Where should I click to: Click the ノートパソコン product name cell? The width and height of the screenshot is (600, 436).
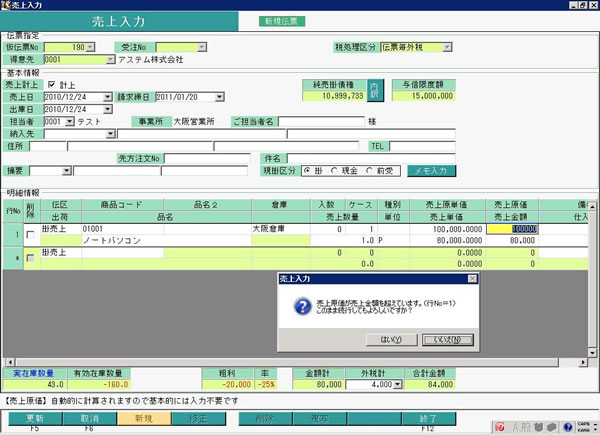166,240
